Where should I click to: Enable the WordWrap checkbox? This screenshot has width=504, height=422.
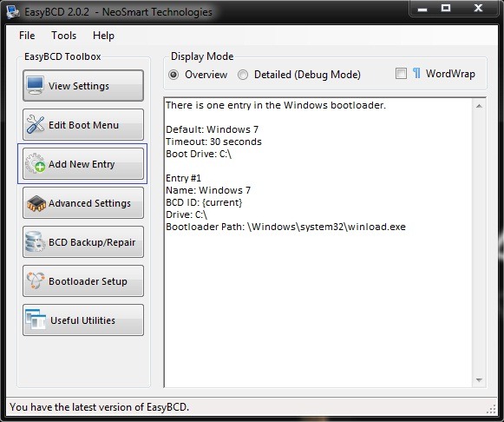click(401, 73)
